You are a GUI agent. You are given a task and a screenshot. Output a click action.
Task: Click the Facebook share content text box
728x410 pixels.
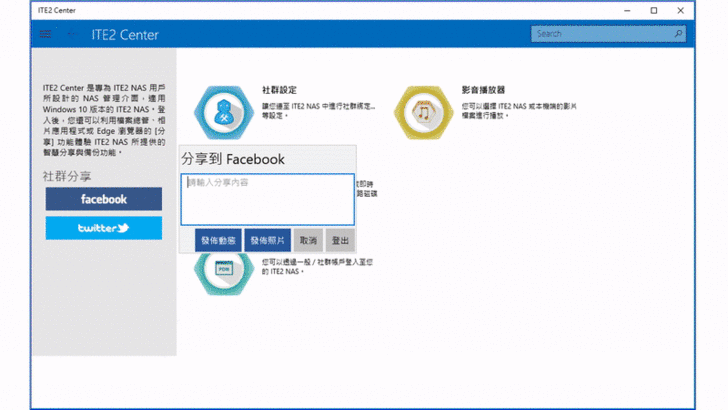tap(267, 200)
